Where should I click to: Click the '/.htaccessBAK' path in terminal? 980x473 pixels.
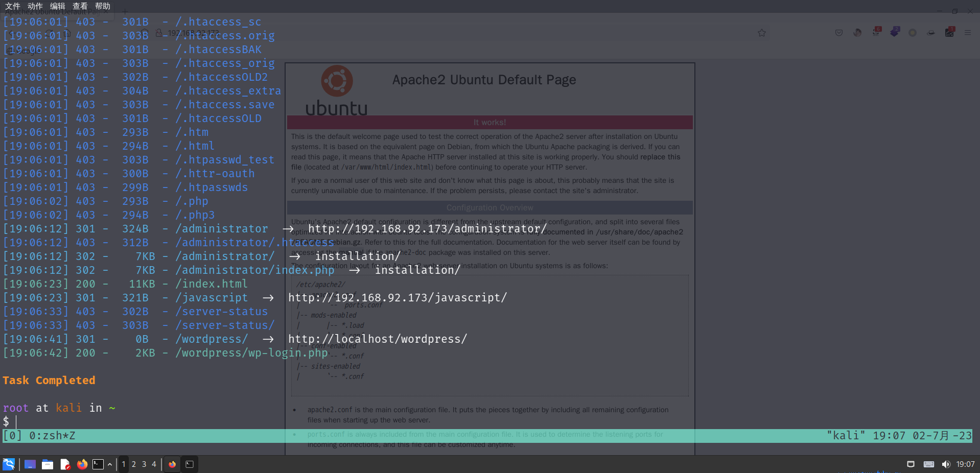click(218, 50)
